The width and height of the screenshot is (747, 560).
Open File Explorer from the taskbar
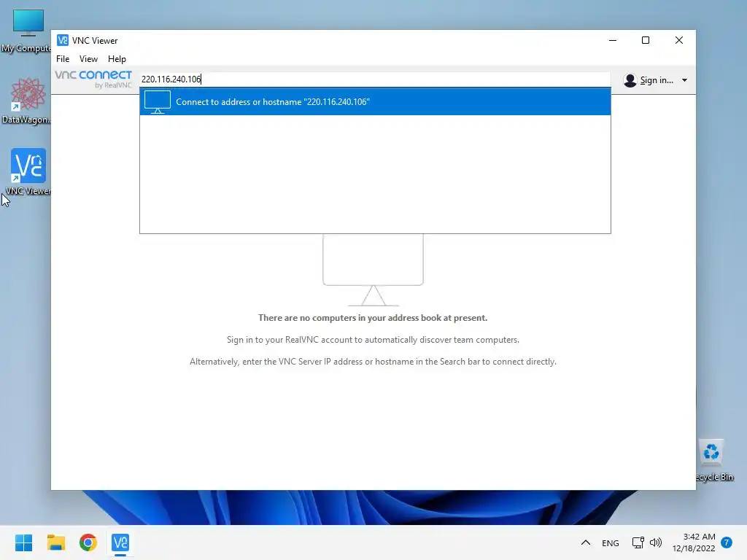point(55,542)
